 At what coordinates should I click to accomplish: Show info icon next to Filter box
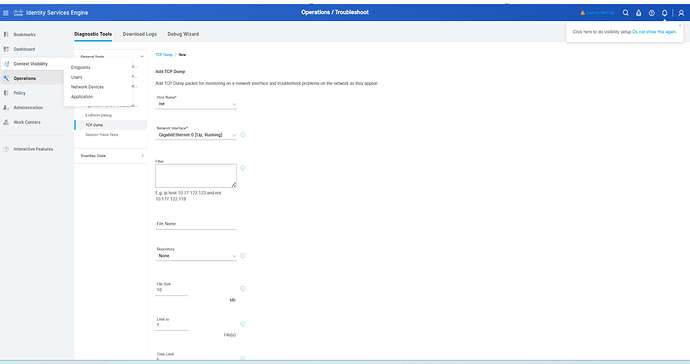[x=242, y=168]
